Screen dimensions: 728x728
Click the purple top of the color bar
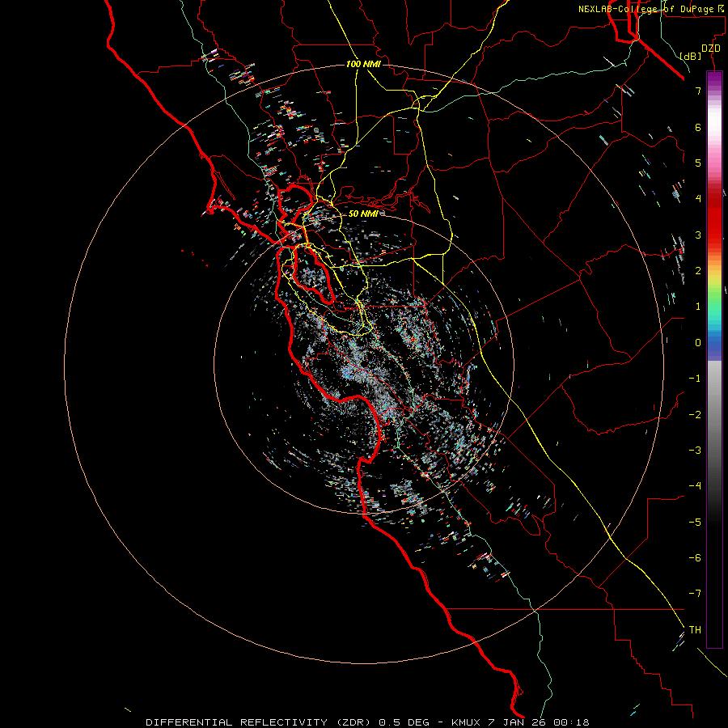point(714,79)
